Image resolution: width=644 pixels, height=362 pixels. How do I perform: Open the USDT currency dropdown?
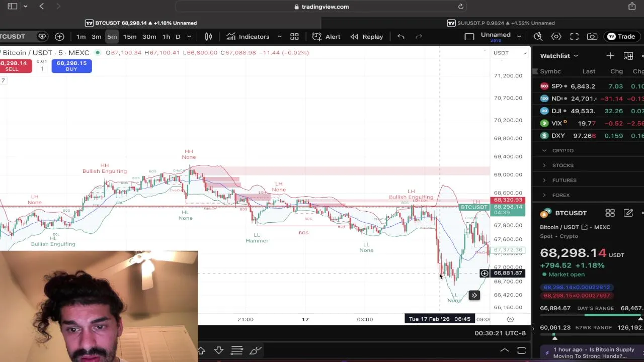510,53
